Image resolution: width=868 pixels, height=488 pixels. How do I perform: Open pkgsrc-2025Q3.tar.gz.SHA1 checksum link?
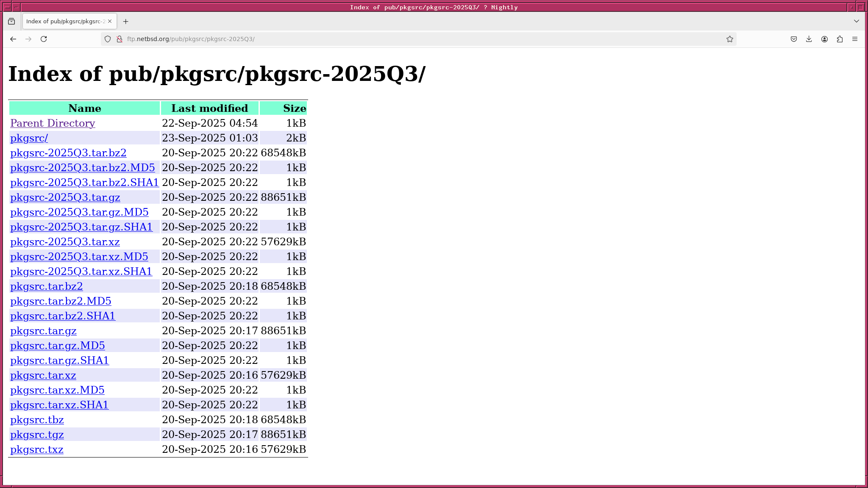(x=81, y=227)
